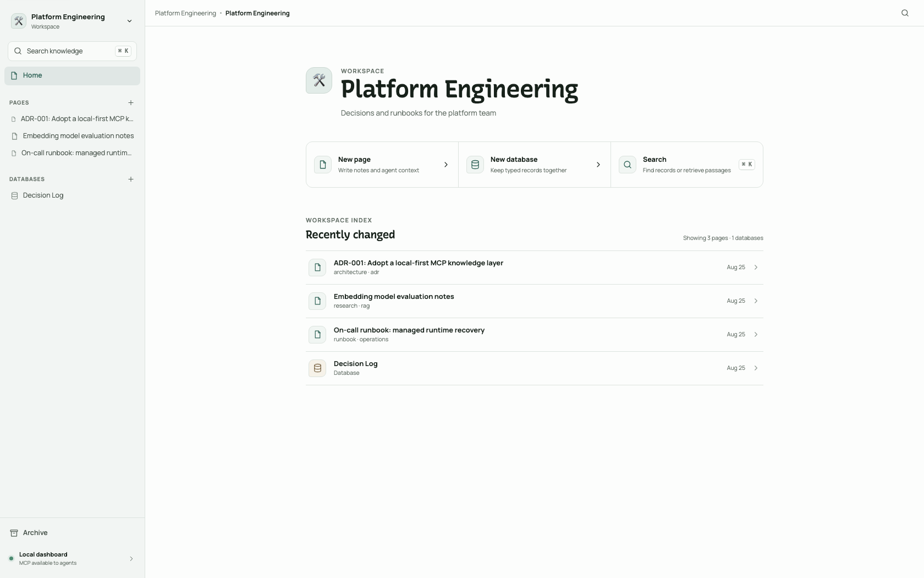Click the Decision Log database icon in sidebar

click(x=15, y=195)
